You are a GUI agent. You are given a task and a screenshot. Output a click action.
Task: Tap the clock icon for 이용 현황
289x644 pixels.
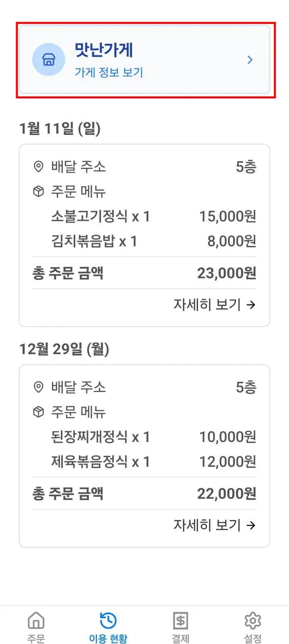[108, 619]
